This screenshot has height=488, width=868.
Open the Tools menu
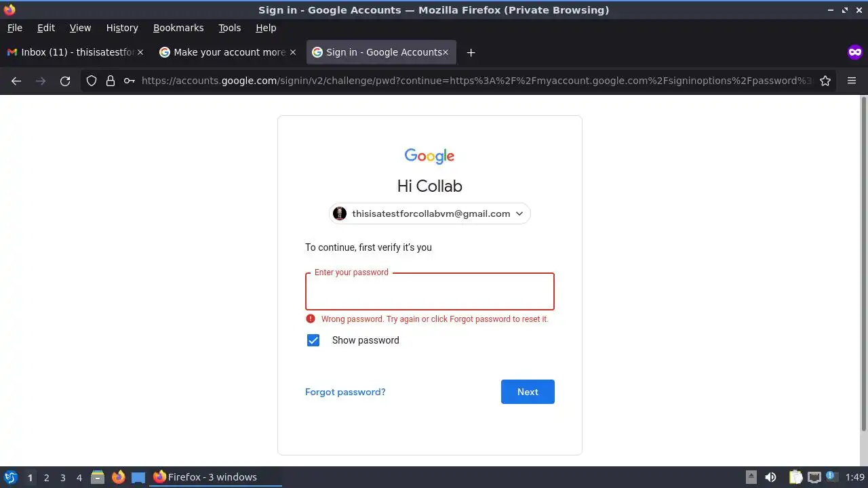(229, 28)
